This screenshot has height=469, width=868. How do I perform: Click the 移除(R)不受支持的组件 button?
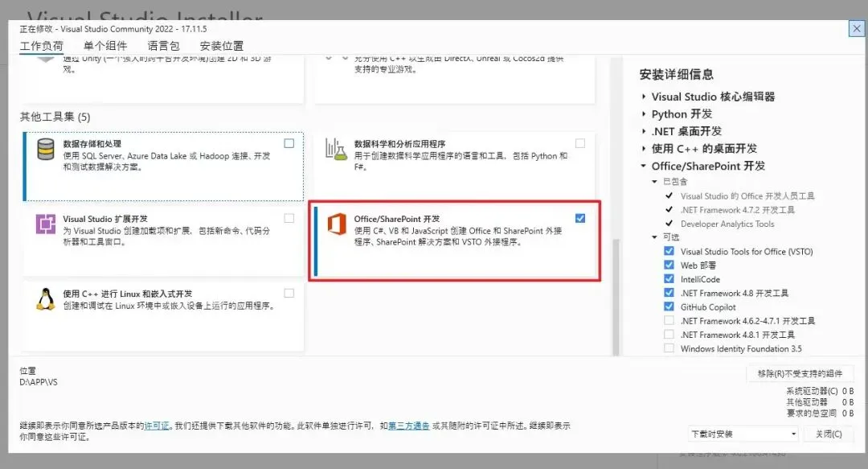(800, 373)
